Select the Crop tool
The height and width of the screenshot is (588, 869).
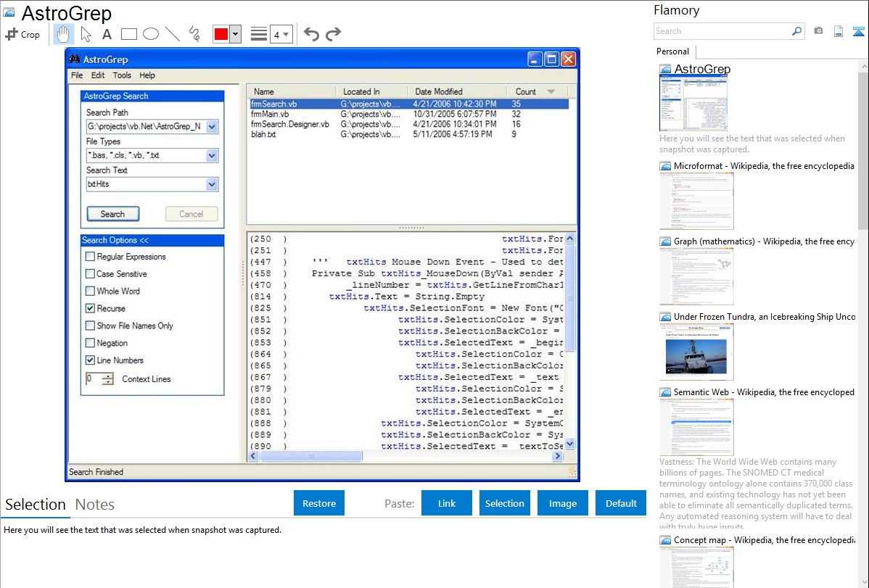(22, 34)
